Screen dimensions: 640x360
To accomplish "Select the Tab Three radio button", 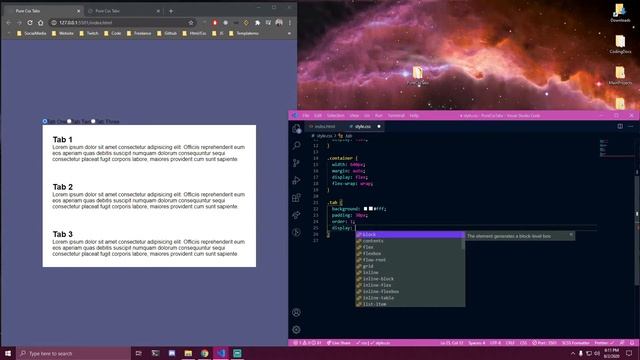I will (x=93, y=121).
